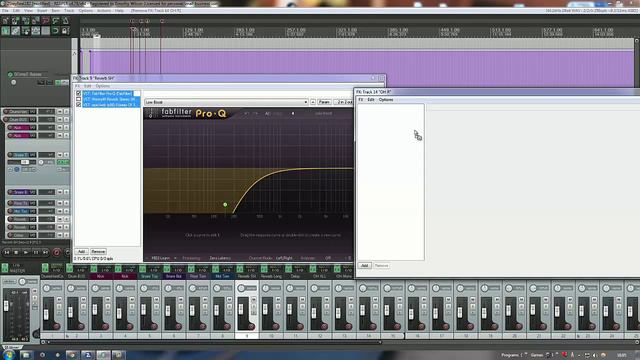Rewind transport to project start
Viewport: 640px width, 360px height.
pos(7,252)
